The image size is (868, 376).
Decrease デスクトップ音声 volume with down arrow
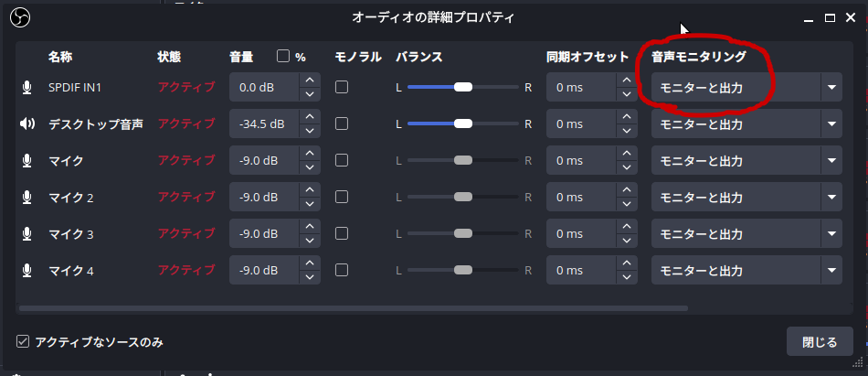pos(310,131)
